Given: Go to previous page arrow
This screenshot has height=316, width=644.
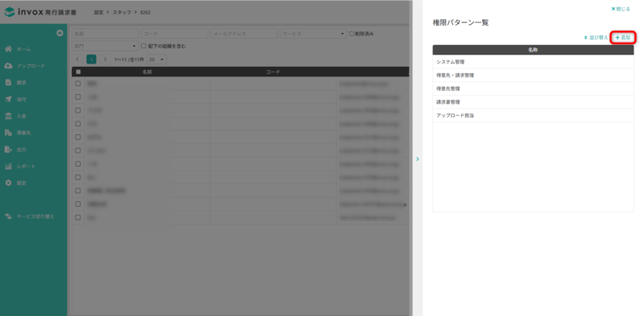Looking at the screenshot, I should pyautogui.click(x=77, y=60).
